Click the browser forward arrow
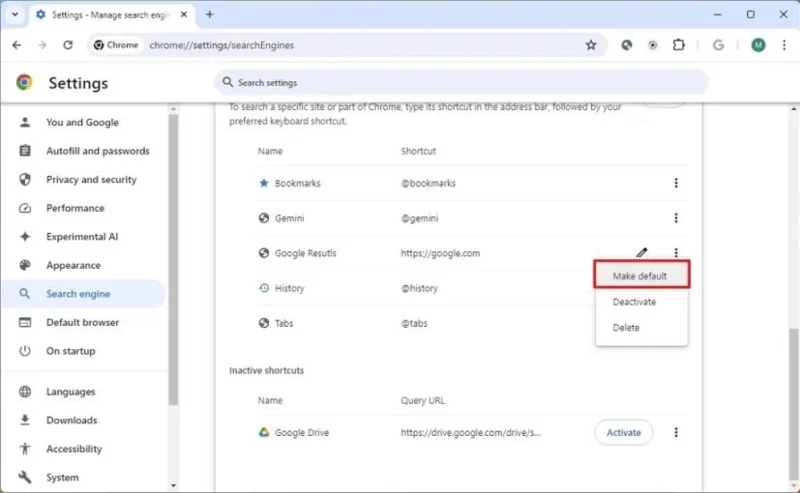This screenshot has height=493, width=800. click(42, 45)
